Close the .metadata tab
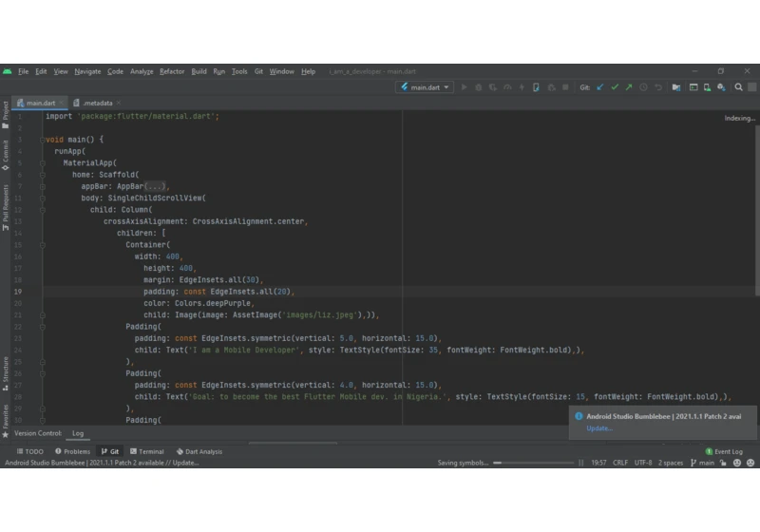This screenshot has height=532, width=760. coord(118,103)
